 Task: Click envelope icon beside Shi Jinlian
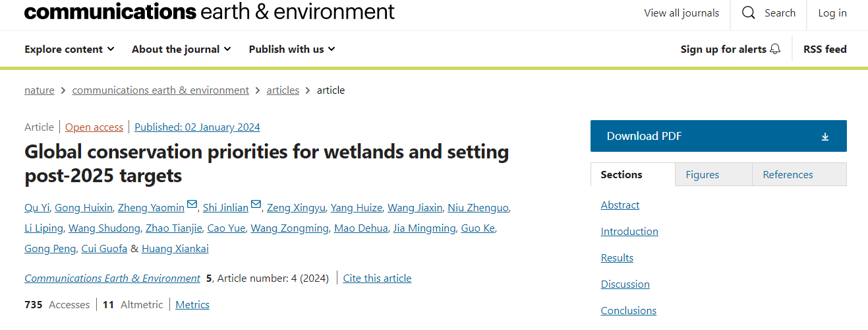256,205
